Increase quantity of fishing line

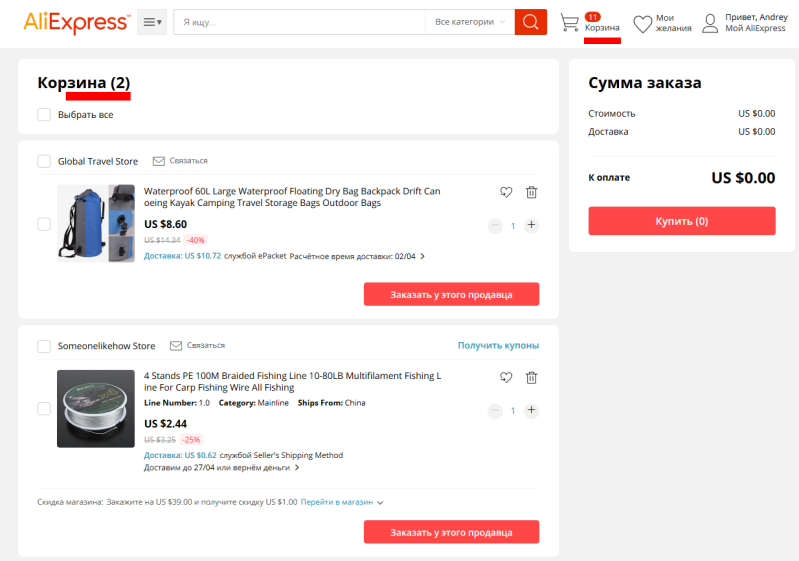coord(532,410)
